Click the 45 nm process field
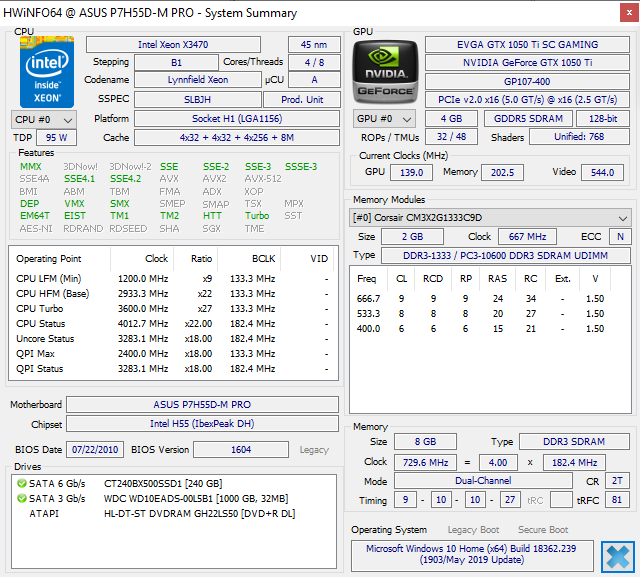This screenshot has height=577, width=640. point(314,44)
